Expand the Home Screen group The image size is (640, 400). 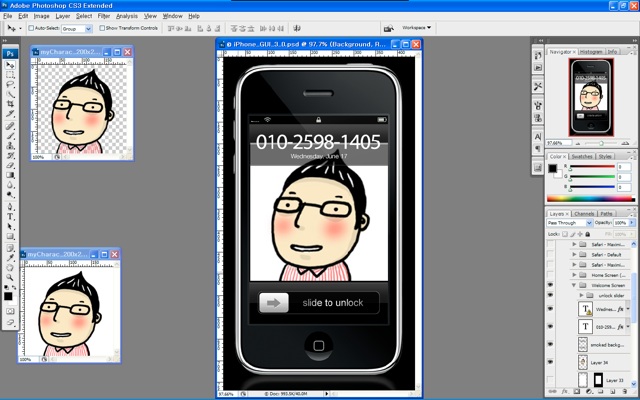tap(574, 275)
